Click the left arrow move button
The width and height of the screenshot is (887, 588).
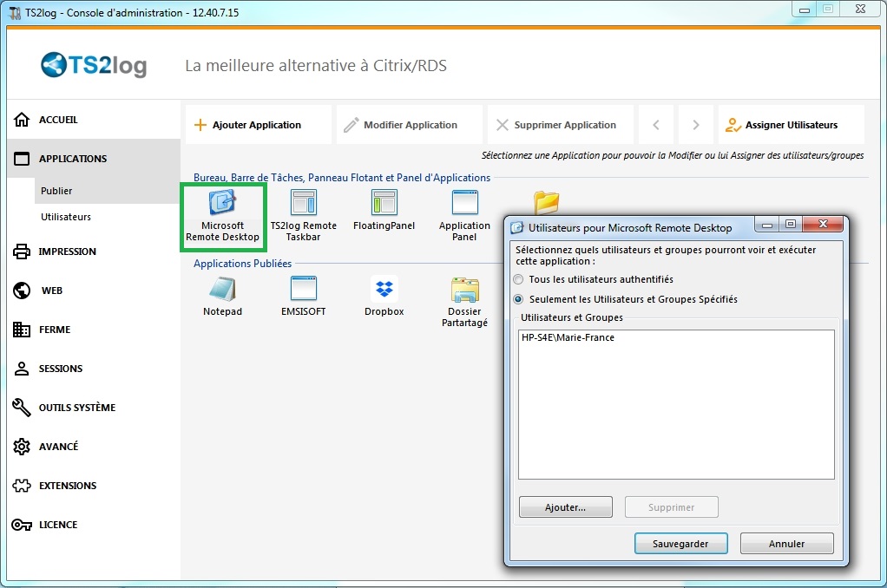[x=656, y=125]
